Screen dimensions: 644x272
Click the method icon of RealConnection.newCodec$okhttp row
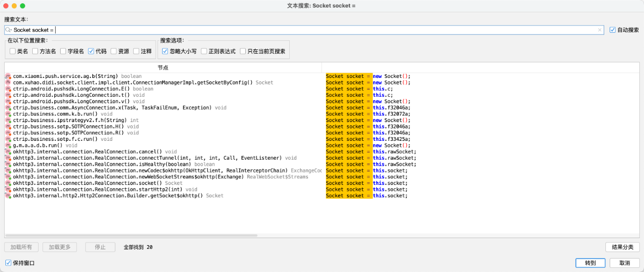[x=8, y=170]
